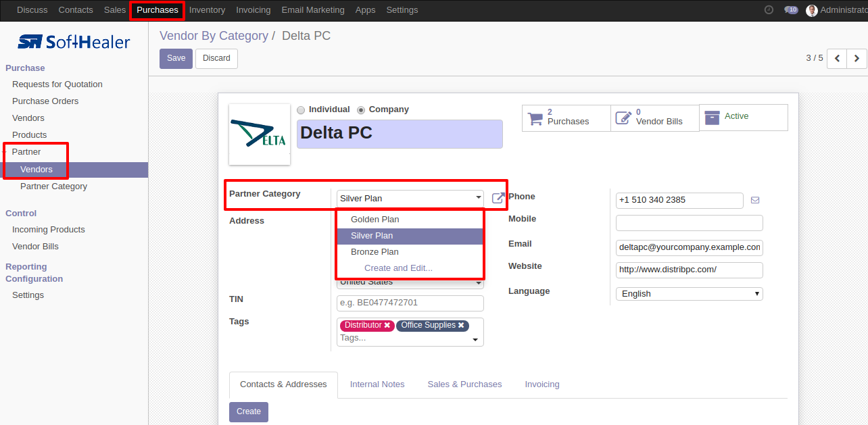
Task: Open Vendors under Purchase section
Action: (x=28, y=118)
